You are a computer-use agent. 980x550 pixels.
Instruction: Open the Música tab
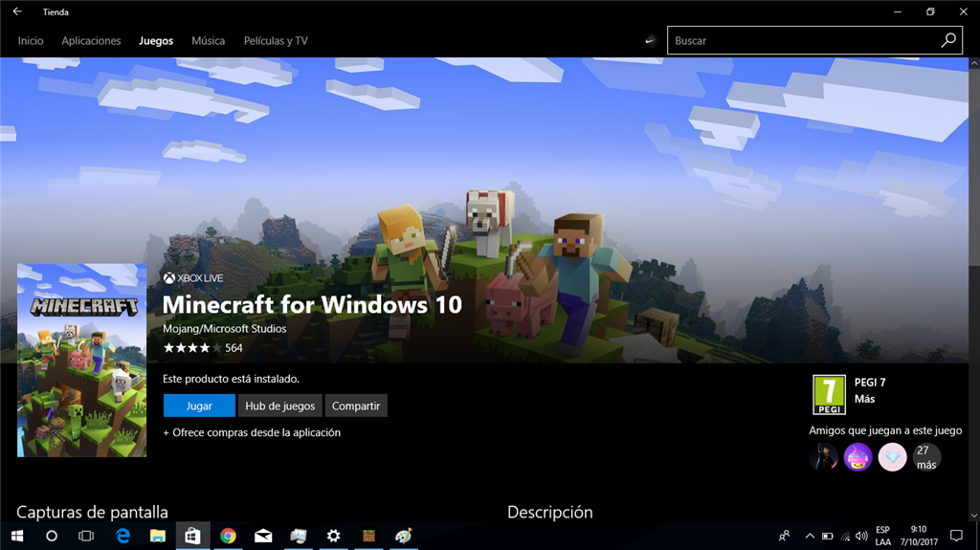(x=208, y=40)
